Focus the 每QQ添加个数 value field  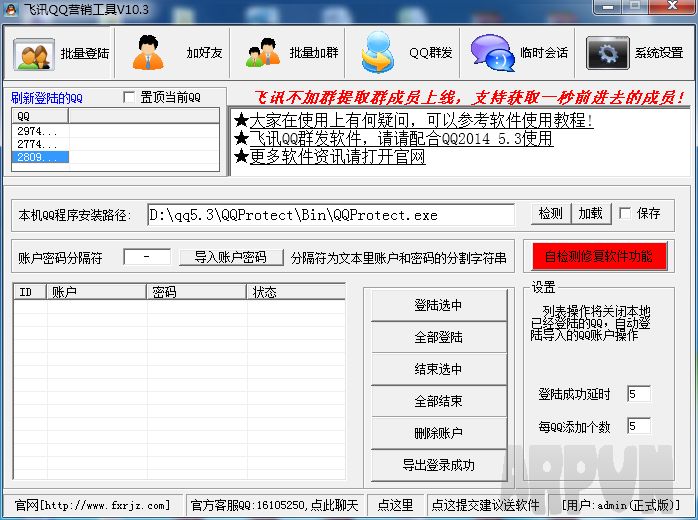click(639, 426)
